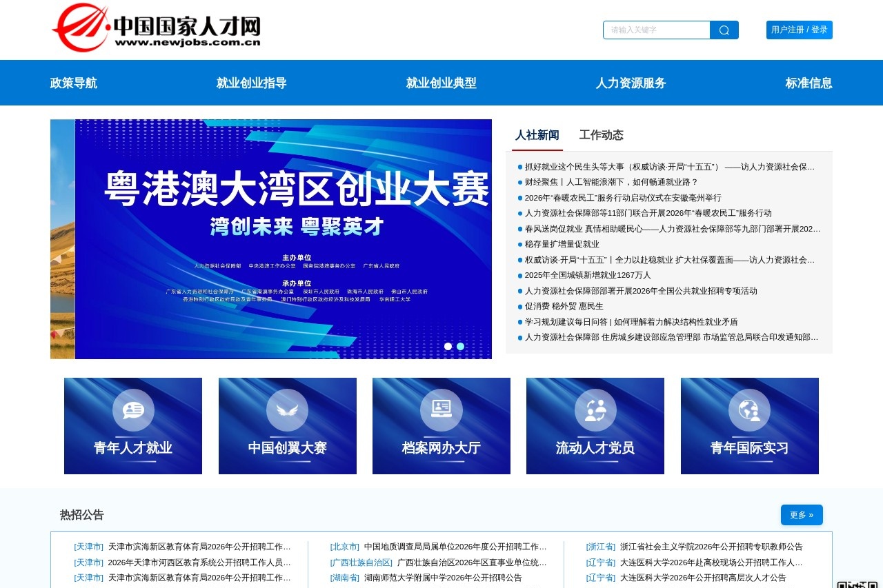Open the 人力资源服务 navigation menu
The width and height of the screenshot is (883, 588).
pyautogui.click(x=631, y=83)
